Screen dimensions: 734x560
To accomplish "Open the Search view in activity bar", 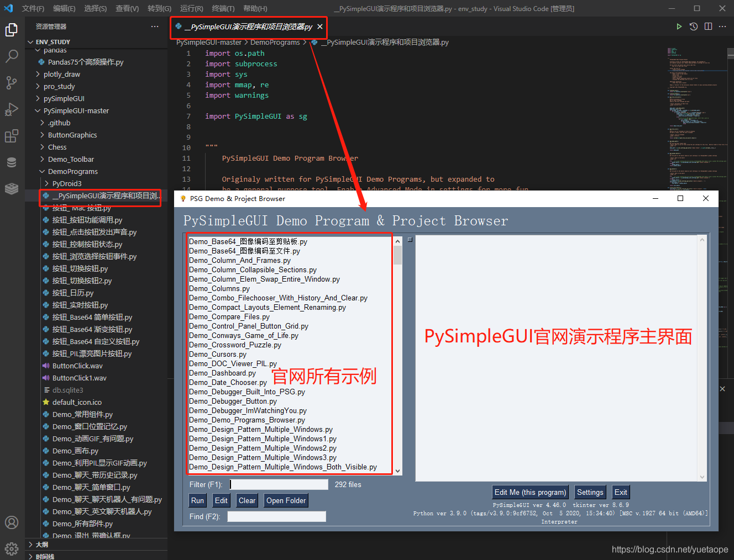I will [x=12, y=56].
